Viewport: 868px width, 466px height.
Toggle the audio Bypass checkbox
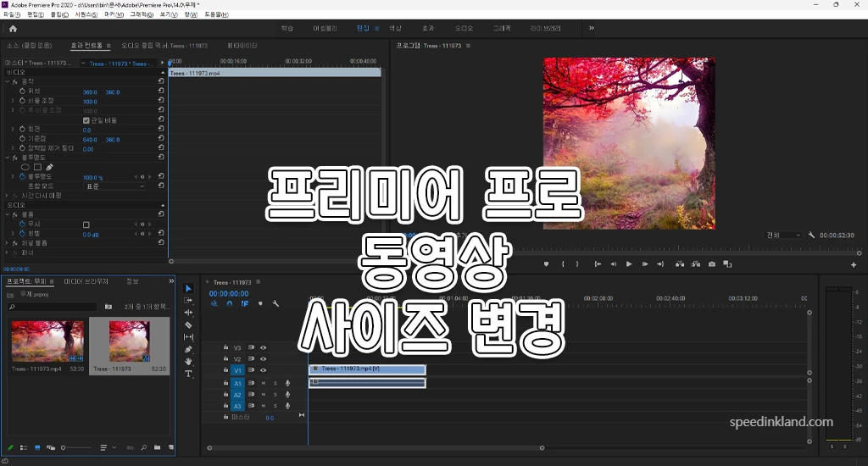pos(86,225)
